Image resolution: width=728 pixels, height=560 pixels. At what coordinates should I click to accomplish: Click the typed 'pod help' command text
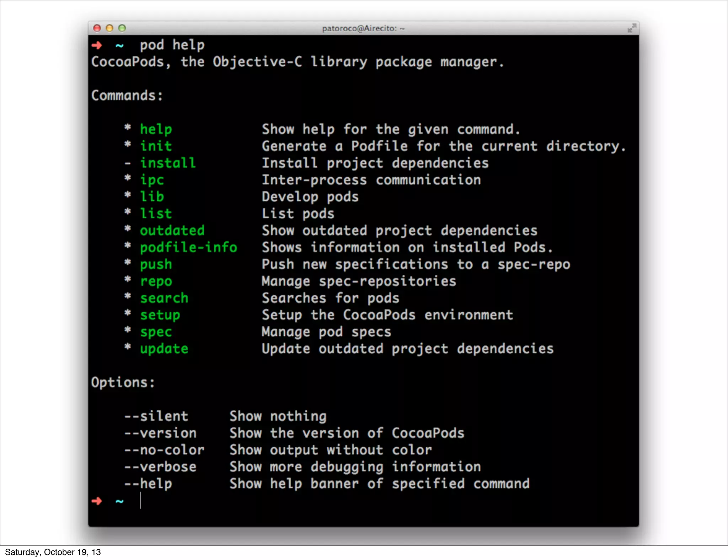pyautogui.click(x=172, y=45)
